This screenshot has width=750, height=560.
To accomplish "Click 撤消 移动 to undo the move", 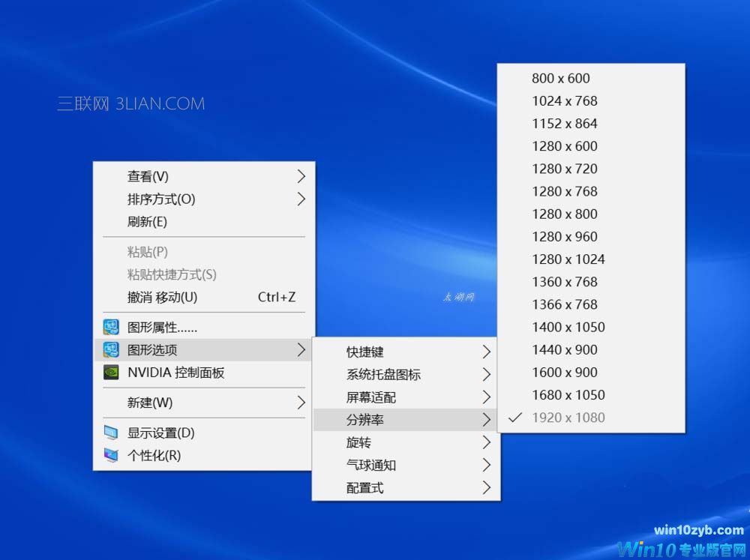I will tap(202, 297).
